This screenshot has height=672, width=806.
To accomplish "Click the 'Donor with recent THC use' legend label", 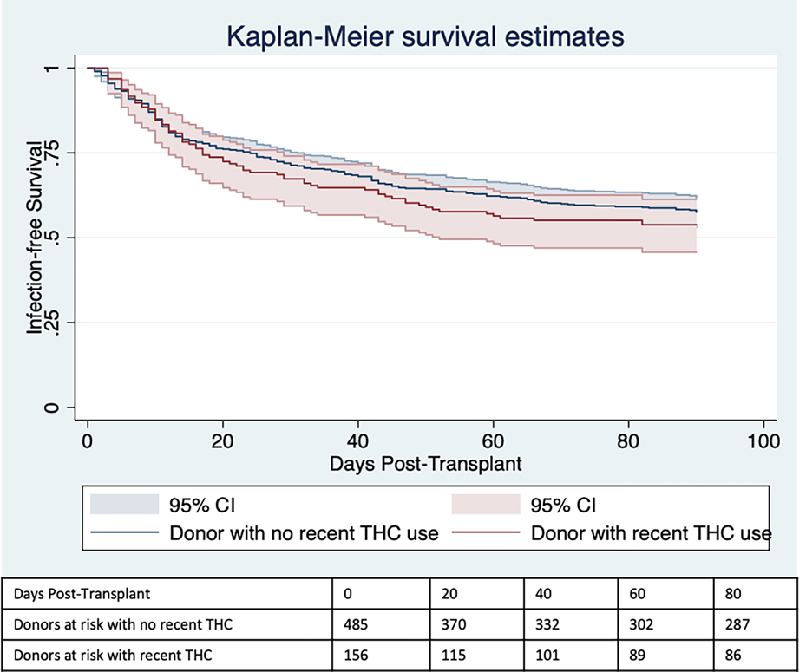I will 651,532.
